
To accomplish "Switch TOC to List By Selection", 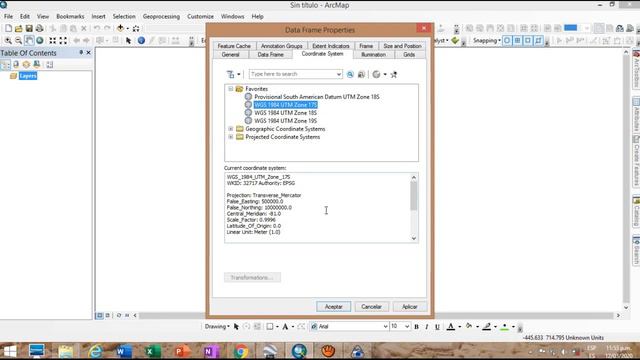I will [x=37, y=64].
